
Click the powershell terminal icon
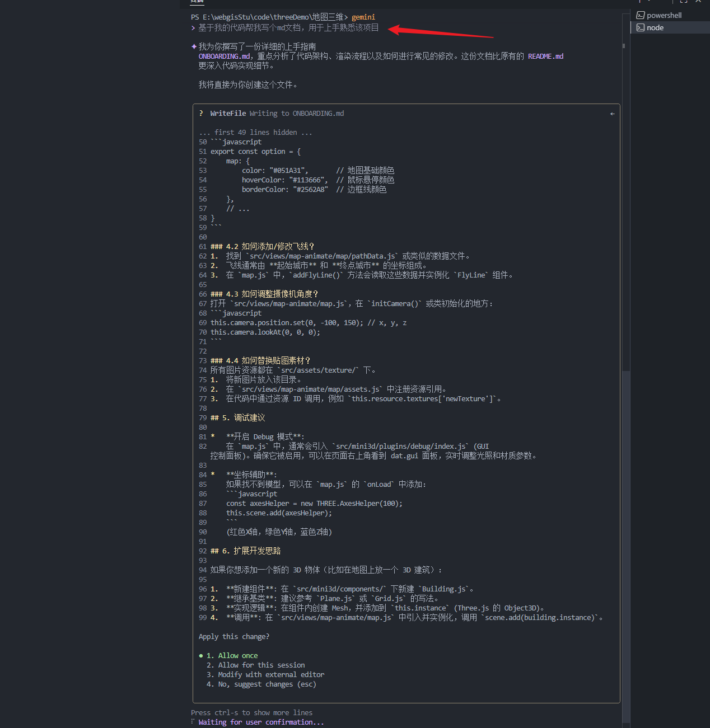point(641,15)
